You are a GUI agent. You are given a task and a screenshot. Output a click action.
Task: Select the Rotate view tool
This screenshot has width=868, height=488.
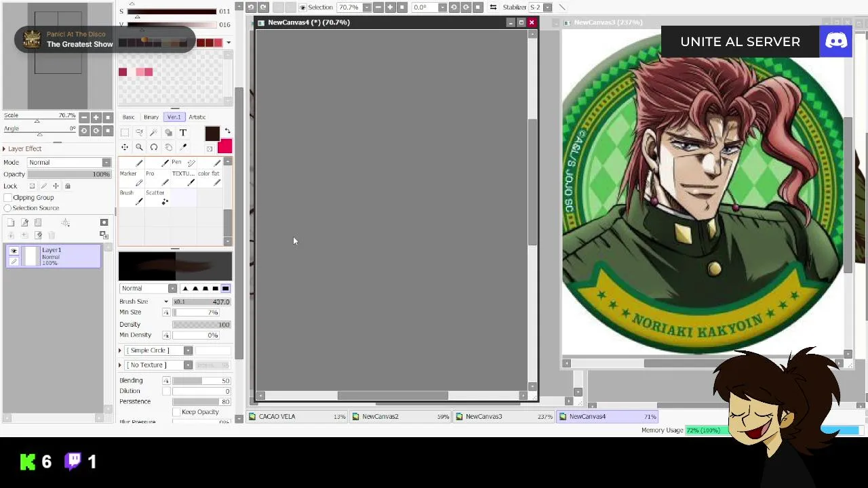tap(154, 147)
